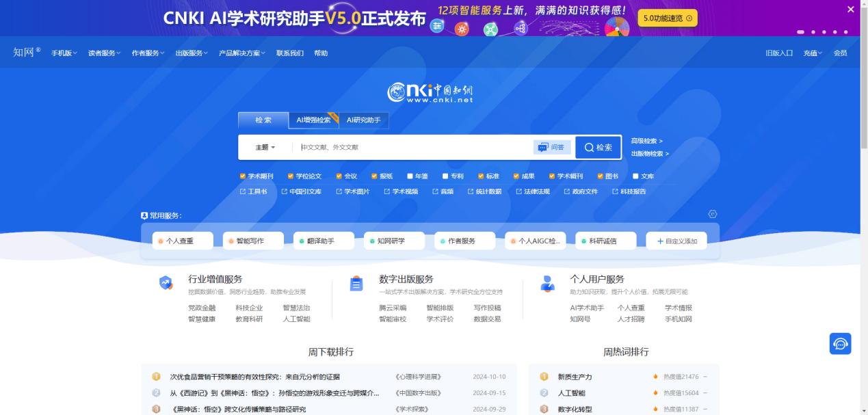868x415 pixels.
Task: Click the settings gear for common services
Action: click(713, 214)
